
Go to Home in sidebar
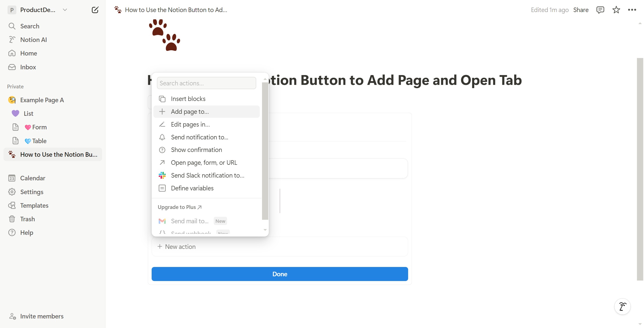point(53,53)
